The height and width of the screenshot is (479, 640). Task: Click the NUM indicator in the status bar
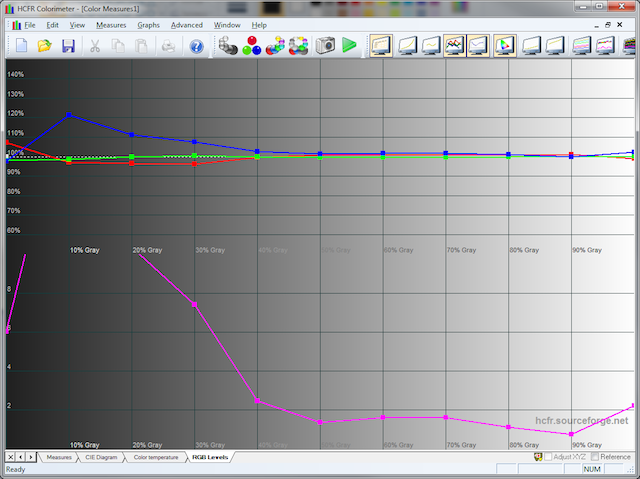[x=592, y=469]
